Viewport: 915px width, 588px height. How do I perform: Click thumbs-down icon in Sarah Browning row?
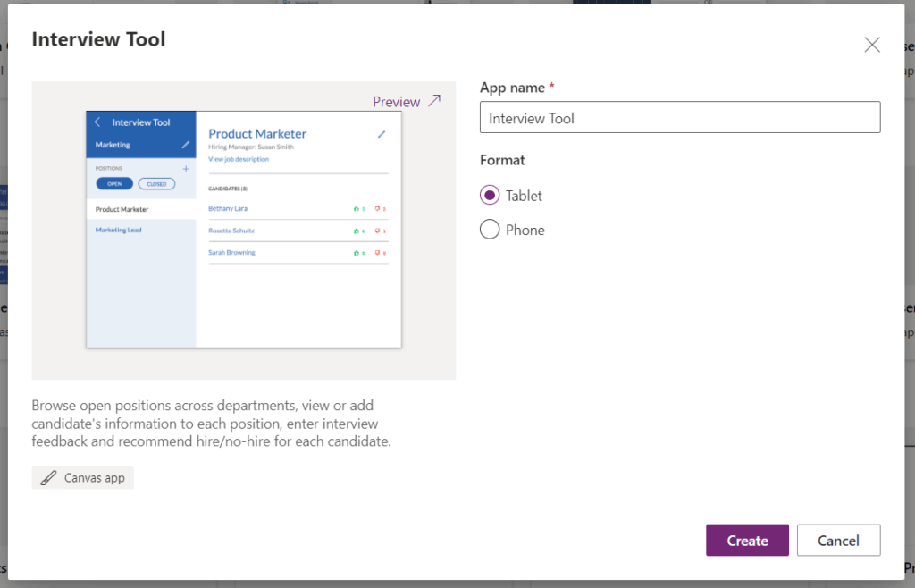(x=378, y=253)
